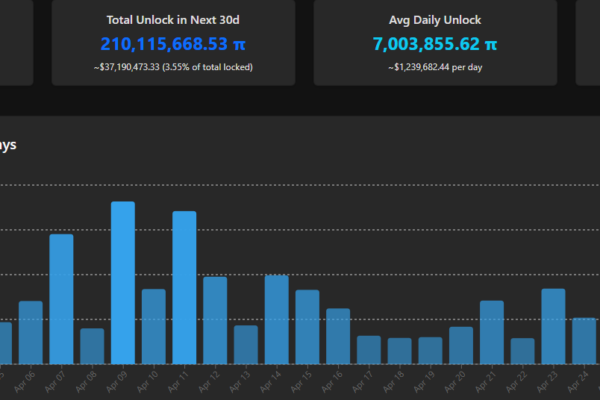
Task: Click the 7,003,855.62 π average daily value
Action: click(434, 44)
